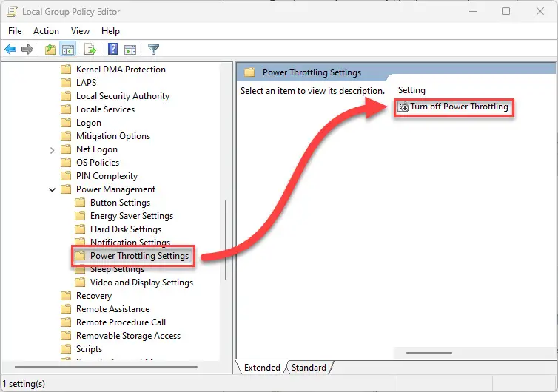Click the tree pane horizontal scrollbar
The width and height of the screenshot is (558, 392).
point(106,366)
